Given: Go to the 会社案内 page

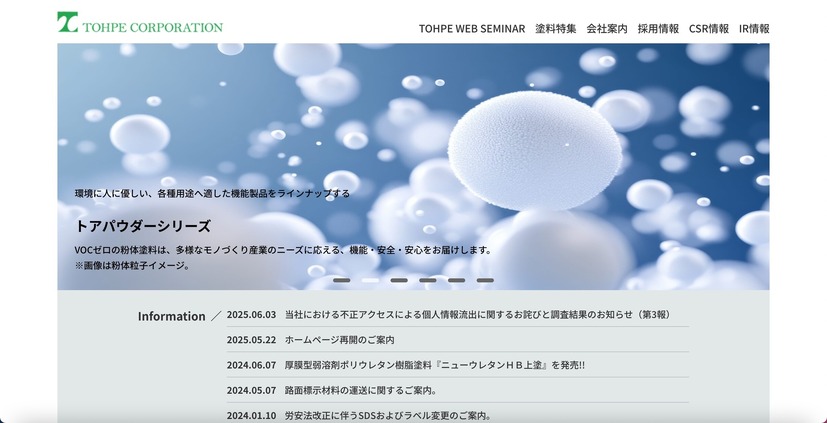Looking at the screenshot, I should click(x=607, y=29).
